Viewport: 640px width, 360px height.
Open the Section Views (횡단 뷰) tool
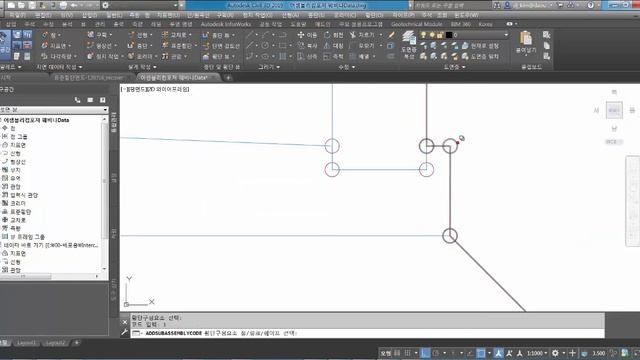coord(219,56)
